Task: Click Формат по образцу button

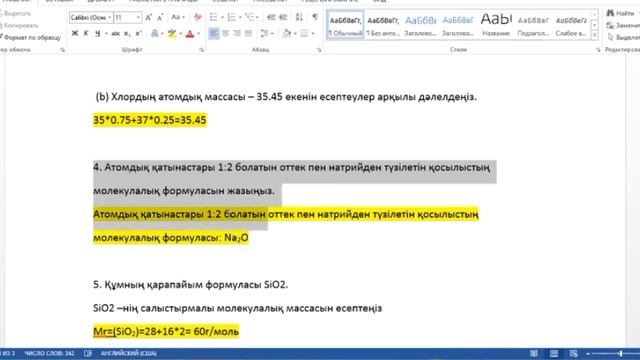Action: coord(30,38)
